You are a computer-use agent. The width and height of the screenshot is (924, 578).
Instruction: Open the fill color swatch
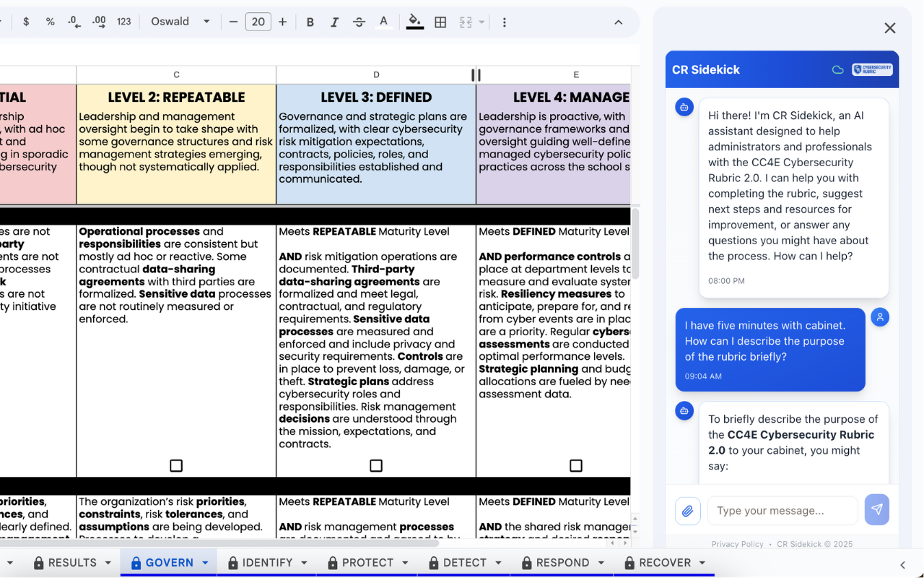[x=414, y=22]
